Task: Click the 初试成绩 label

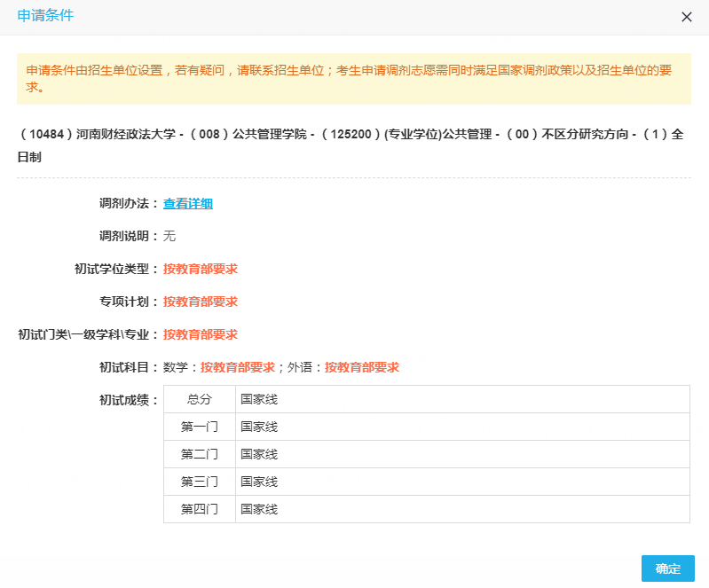Action: 129,400
